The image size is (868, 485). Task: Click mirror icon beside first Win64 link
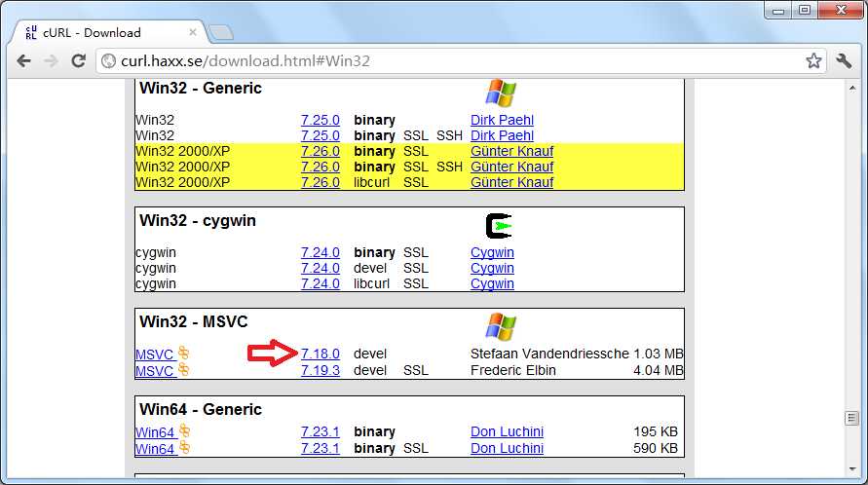(185, 430)
